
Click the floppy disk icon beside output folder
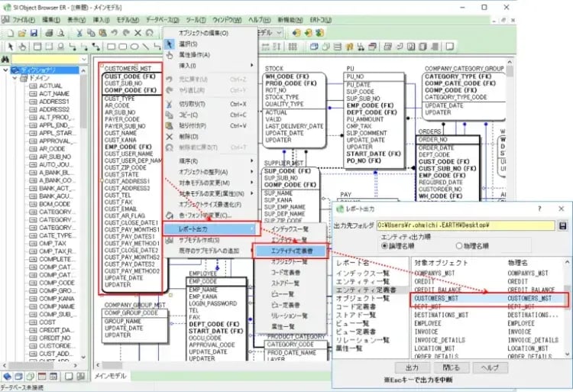click(563, 225)
